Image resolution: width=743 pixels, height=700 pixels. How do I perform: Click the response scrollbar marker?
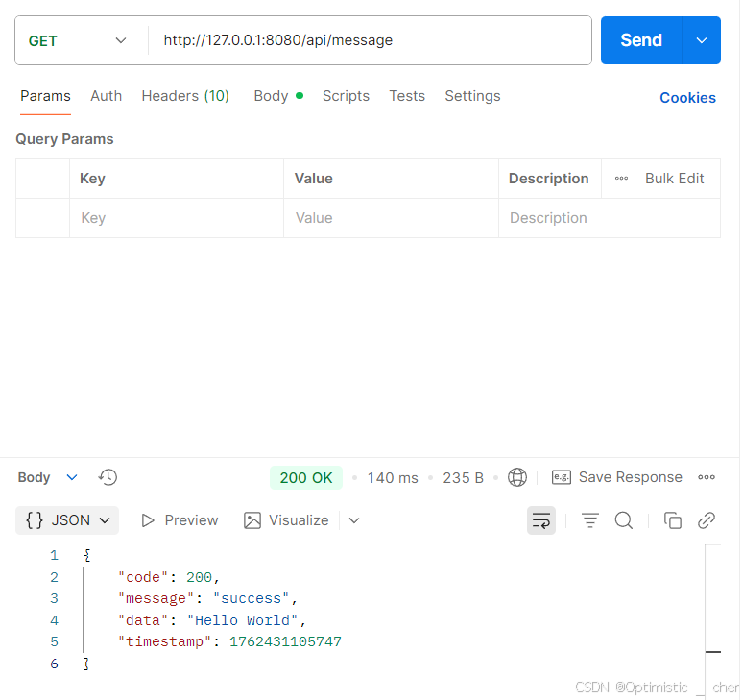coord(712,652)
